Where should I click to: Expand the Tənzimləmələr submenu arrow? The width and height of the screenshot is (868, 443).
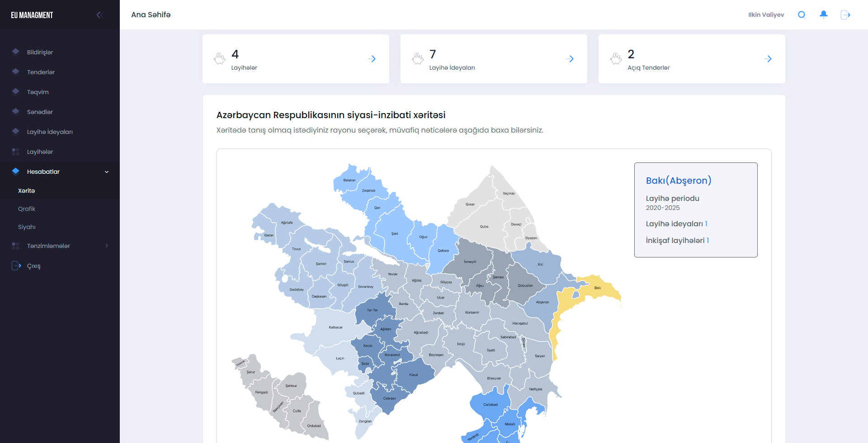[x=107, y=246]
